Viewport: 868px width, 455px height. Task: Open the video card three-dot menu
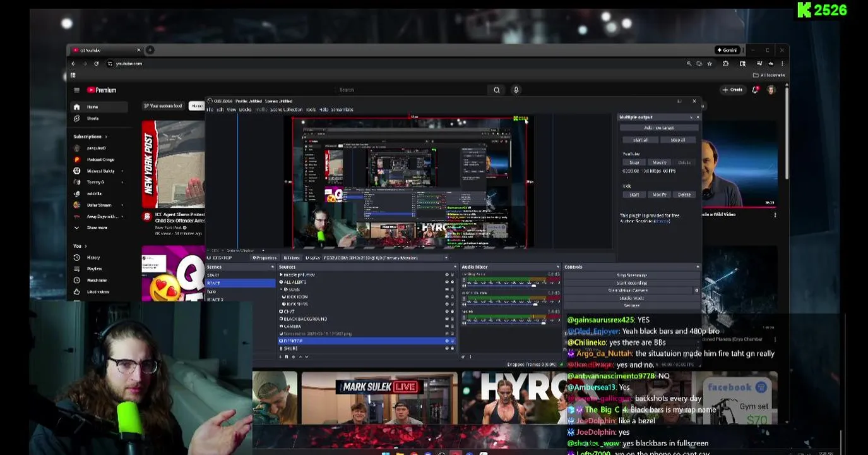tap(775, 215)
